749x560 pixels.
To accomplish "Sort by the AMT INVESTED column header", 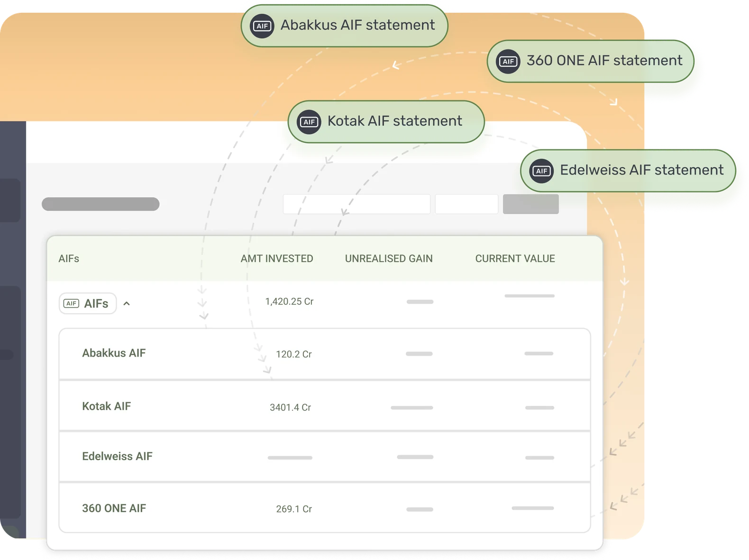I will [277, 258].
